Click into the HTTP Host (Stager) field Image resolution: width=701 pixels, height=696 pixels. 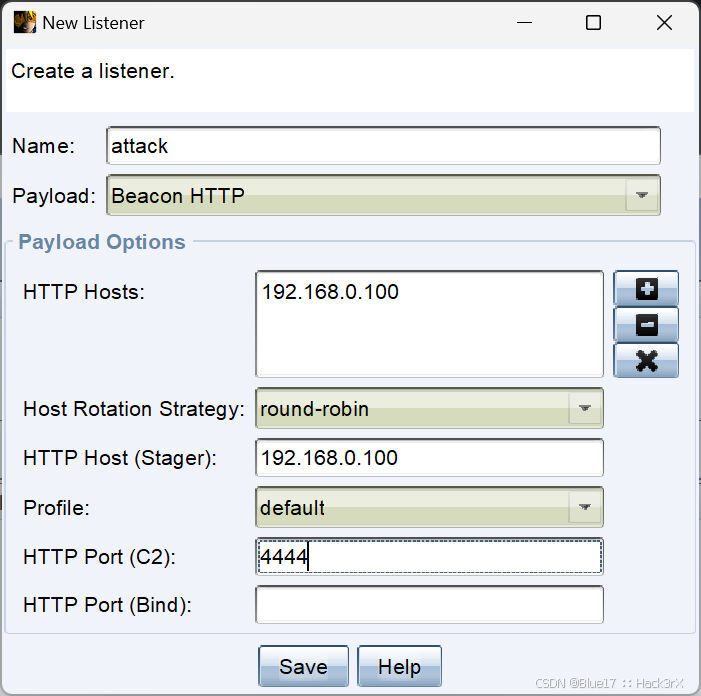click(429, 458)
